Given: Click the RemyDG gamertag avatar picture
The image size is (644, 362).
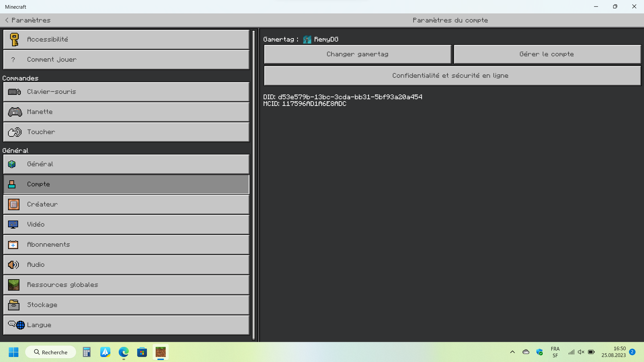Looking at the screenshot, I should tap(307, 40).
